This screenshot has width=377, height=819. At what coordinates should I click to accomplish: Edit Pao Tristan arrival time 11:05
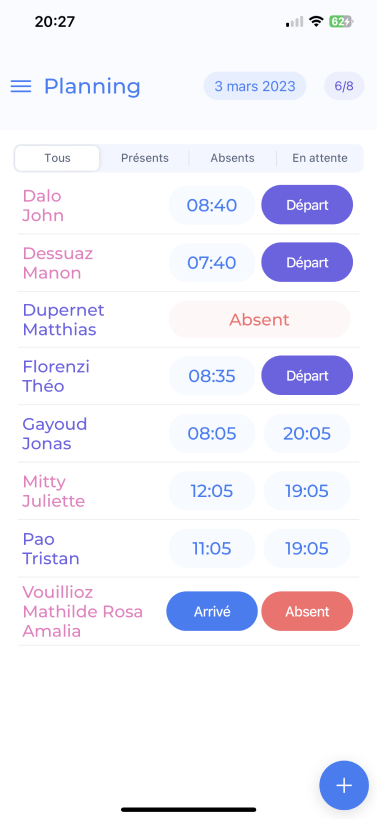coord(212,548)
